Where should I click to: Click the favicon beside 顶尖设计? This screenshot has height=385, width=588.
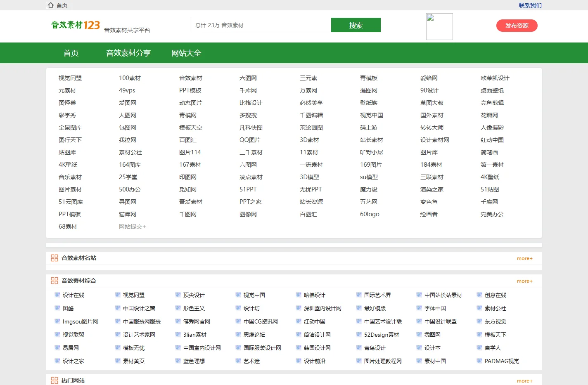(178, 295)
